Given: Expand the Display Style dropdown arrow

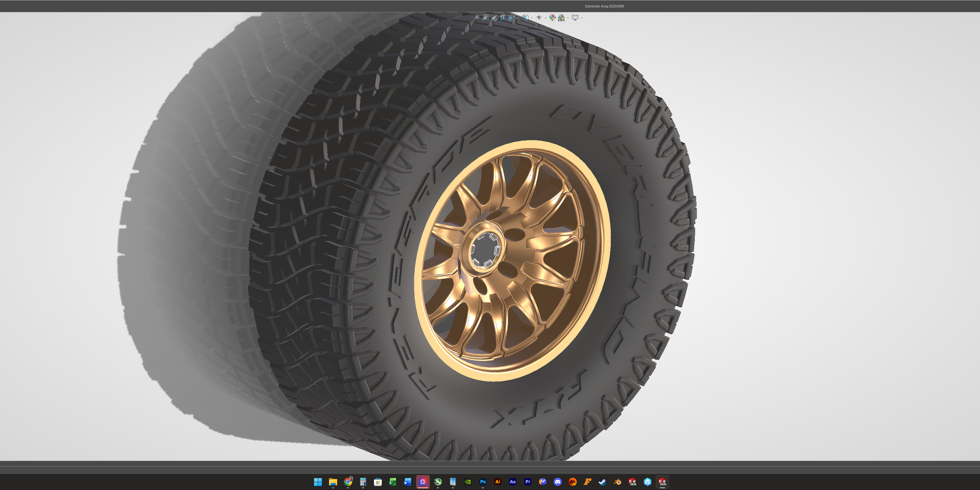Looking at the screenshot, I should coord(532,18).
